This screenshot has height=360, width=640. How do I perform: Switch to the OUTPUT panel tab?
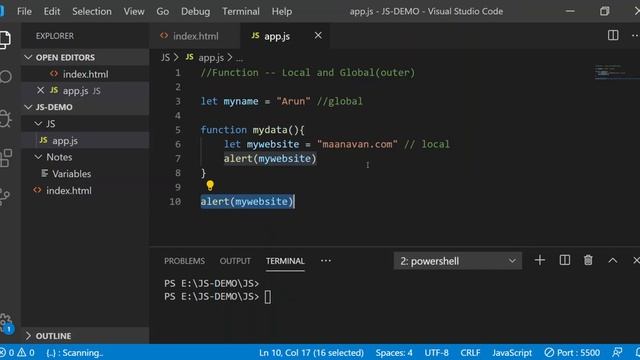coord(235,261)
